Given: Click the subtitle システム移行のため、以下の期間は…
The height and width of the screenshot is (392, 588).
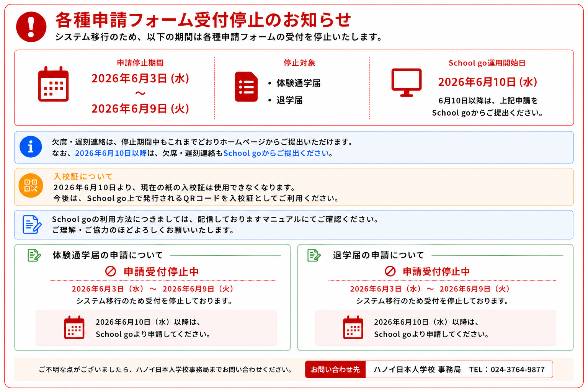Looking at the screenshot, I should pos(219,37).
